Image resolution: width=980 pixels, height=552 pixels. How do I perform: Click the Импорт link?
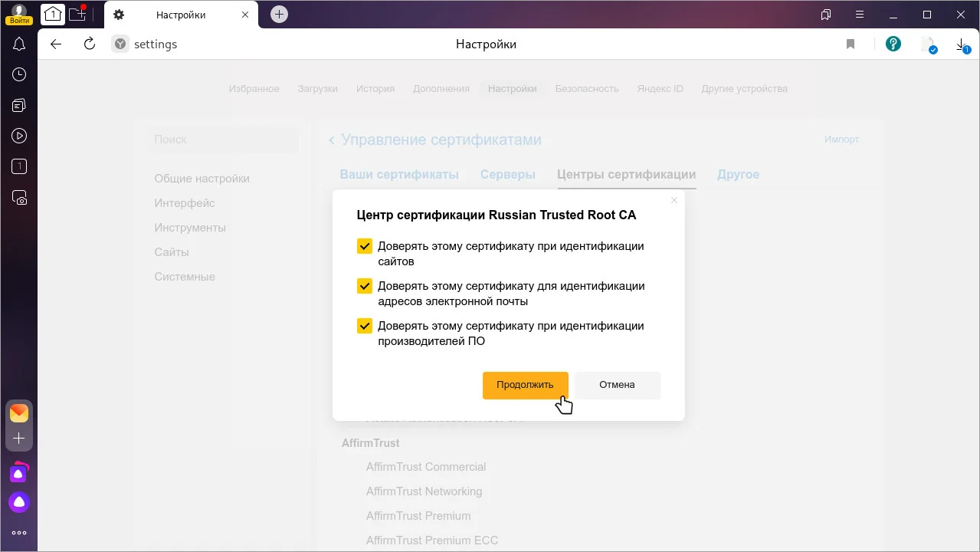[x=841, y=140]
